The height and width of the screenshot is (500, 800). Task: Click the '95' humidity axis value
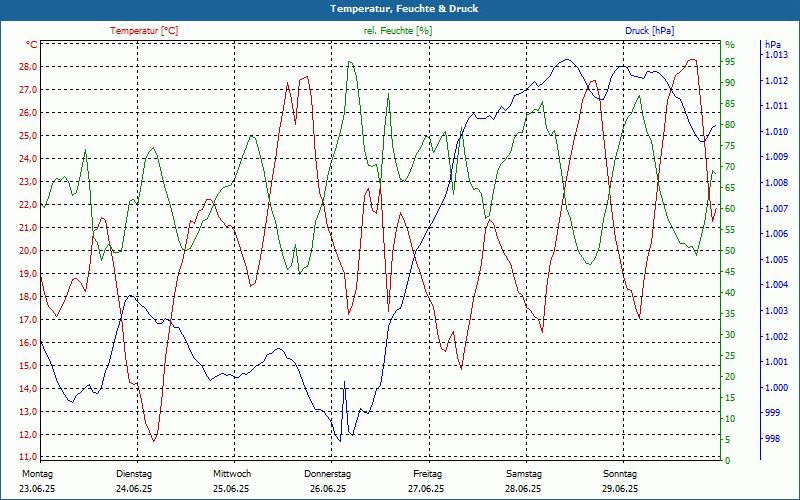(730, 62)
